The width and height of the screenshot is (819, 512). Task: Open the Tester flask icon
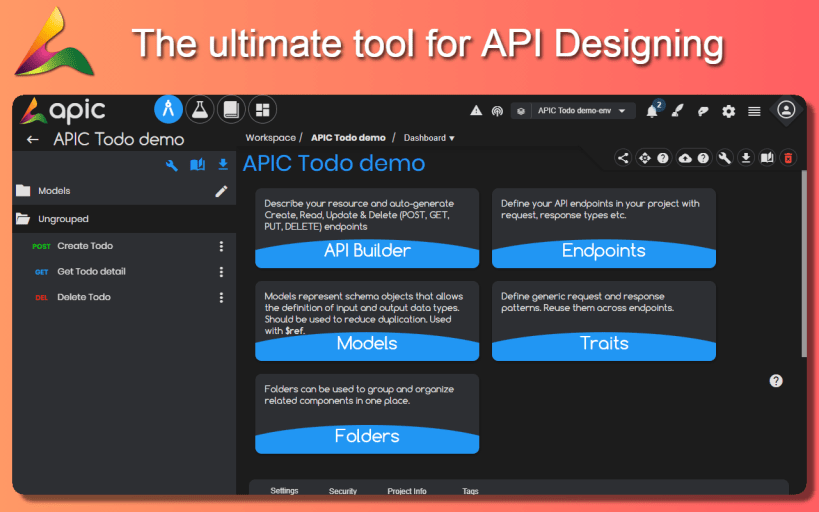click(200, 110)
